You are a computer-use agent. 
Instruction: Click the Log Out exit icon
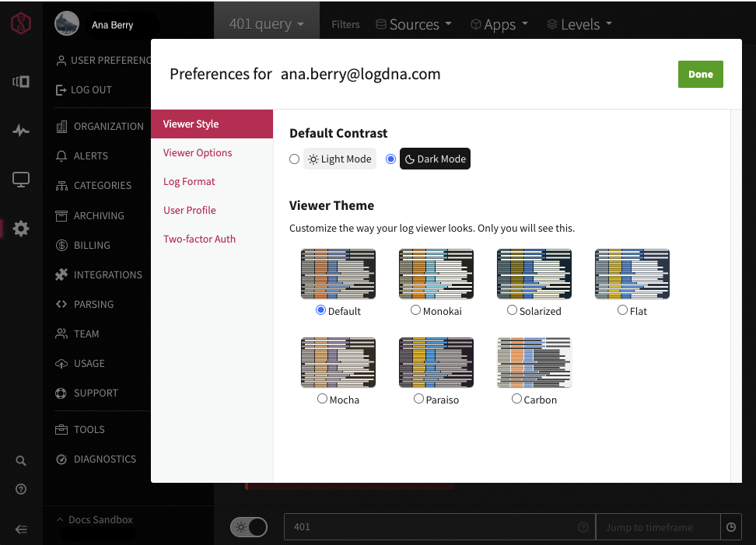tap(61, 90)
